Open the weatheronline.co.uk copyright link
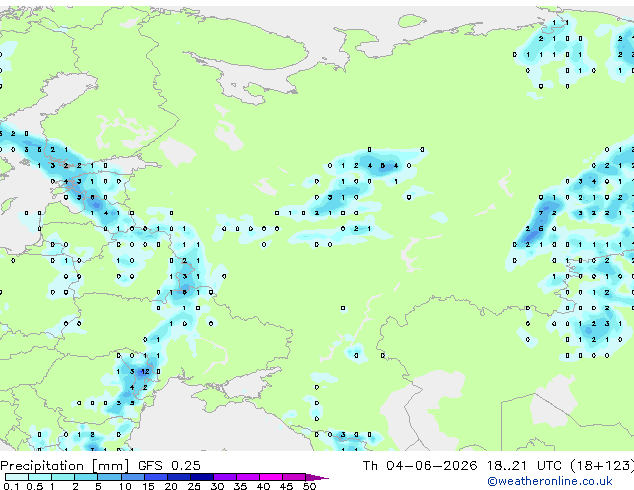The width and height of the screenshot is (634, 490). click(550, 481)
